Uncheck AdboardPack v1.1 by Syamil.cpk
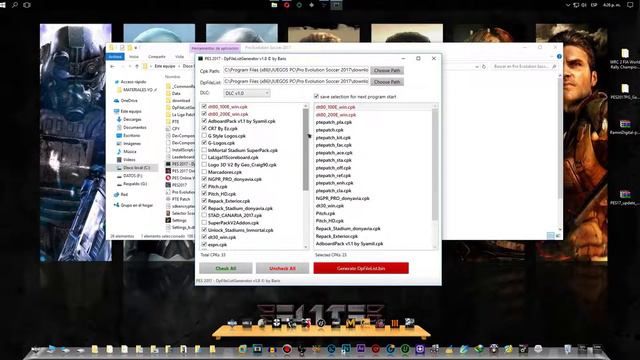This screenshot has width=640, height=360. (x=204, y=121)
